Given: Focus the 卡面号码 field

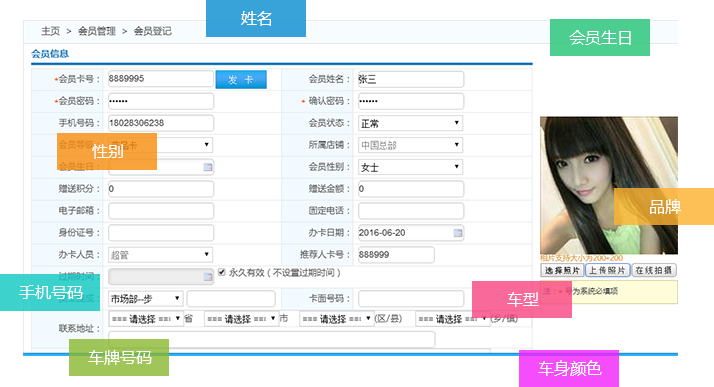Looking at the screenshot, I should 411,299.
